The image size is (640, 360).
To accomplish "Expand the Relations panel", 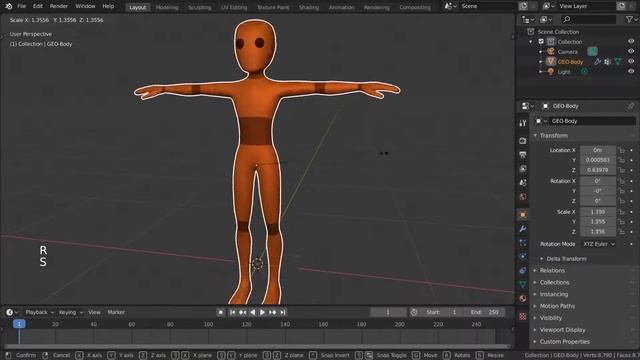I will tap(552, 271).
